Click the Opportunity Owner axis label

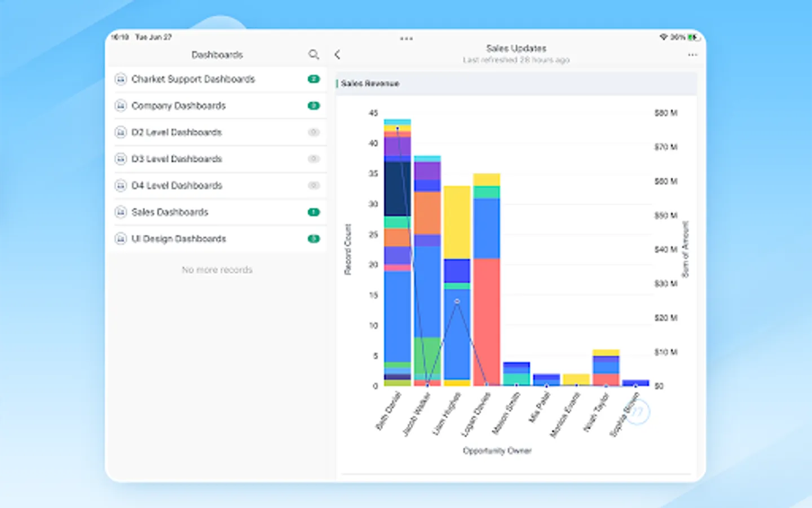point(497,450)
